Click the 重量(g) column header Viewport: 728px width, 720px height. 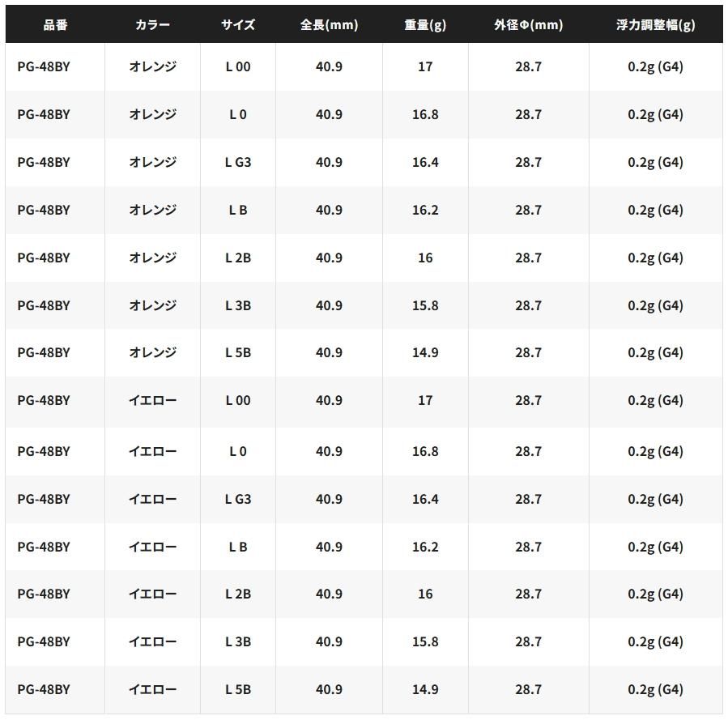pyautogui.click(x=425, y=25)
